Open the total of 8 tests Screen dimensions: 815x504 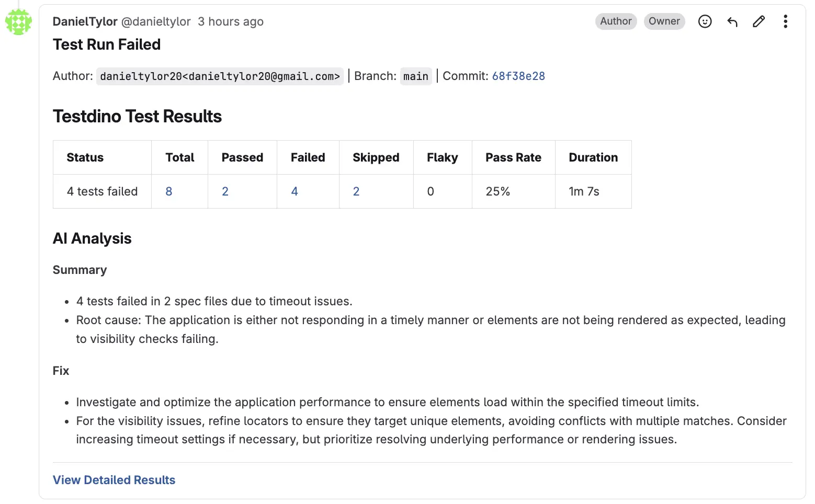click(x=168, y=191)
